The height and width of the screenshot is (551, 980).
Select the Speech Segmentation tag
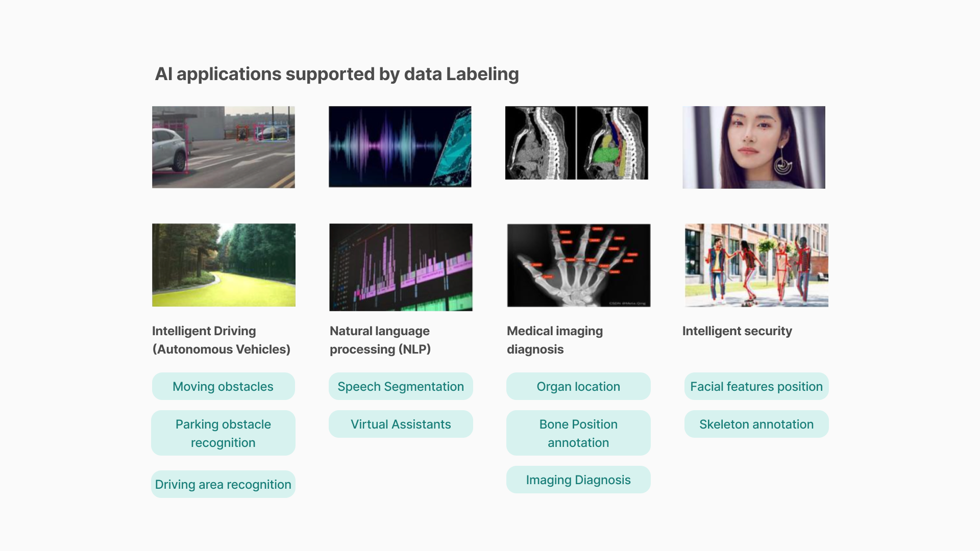point(401,386)
